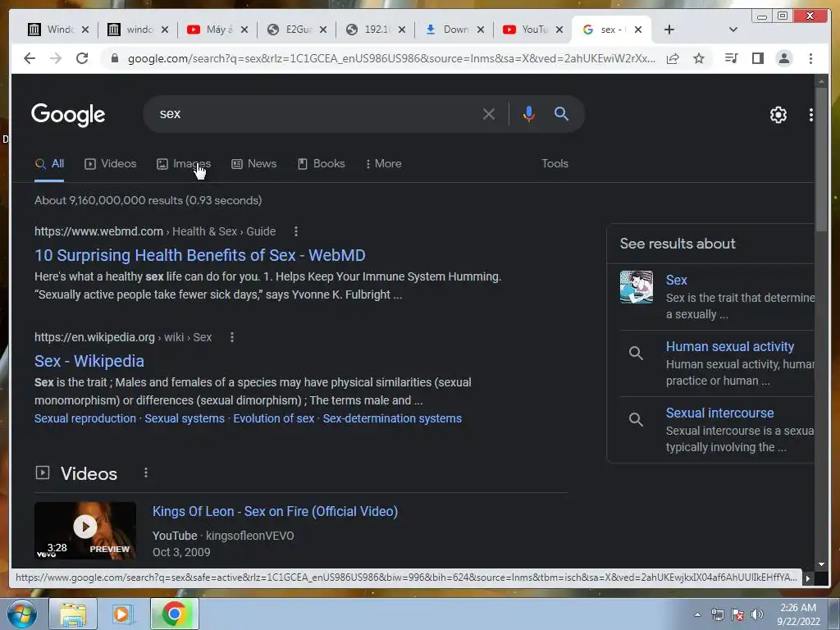Switch to the 192.1 browser tab

pos(375,30)
